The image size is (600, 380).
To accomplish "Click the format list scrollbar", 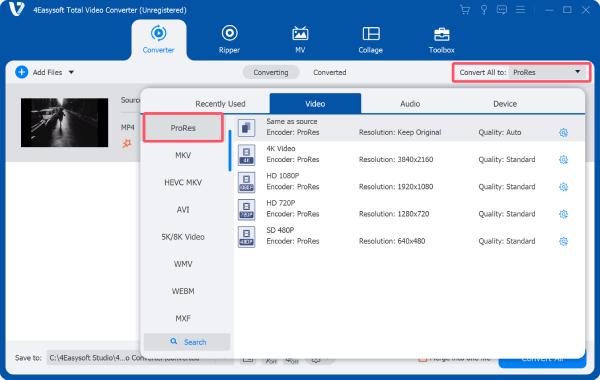I will point(230,150).
